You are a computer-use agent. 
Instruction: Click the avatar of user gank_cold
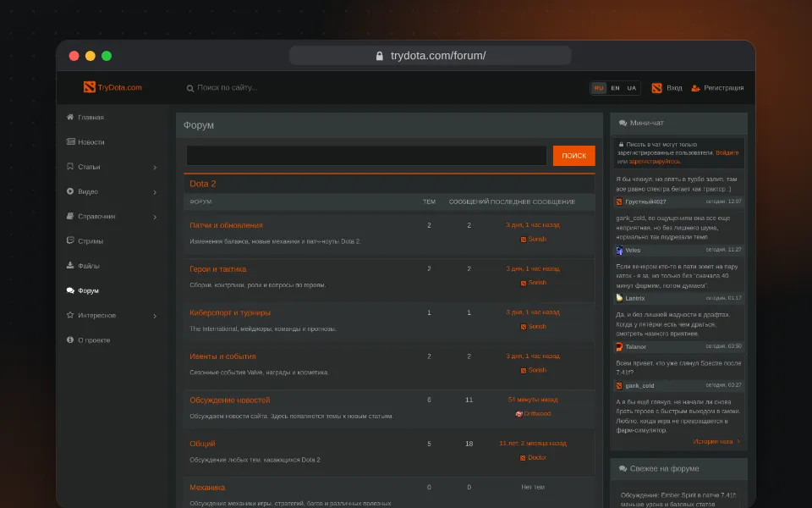(619, 386)
